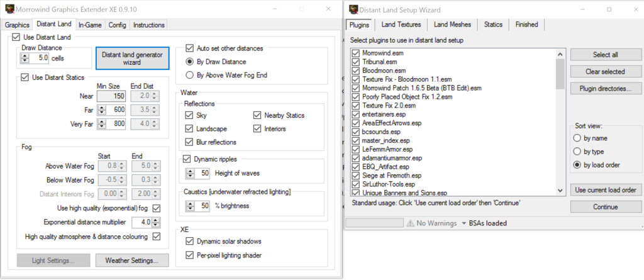The width and height of the screenshot is (644, 280).
Task: Toggle Blur reflections checkbox
Action: tap(189, 142)
